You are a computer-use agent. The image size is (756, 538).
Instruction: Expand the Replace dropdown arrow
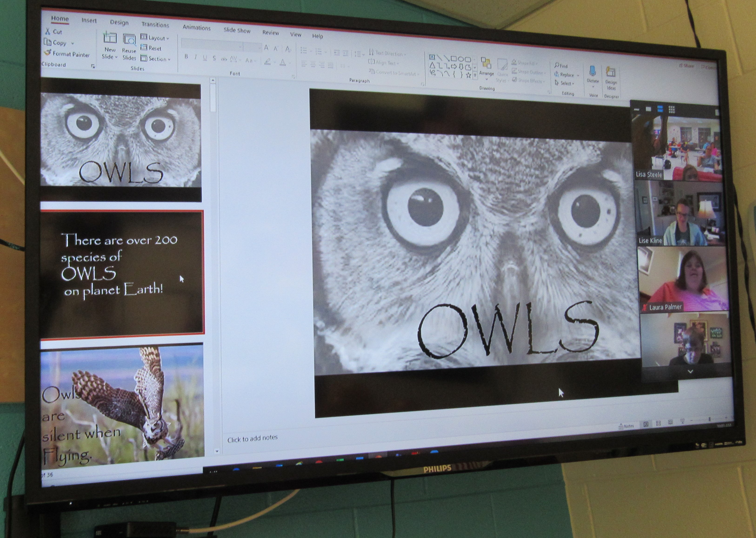click(578, 76)
